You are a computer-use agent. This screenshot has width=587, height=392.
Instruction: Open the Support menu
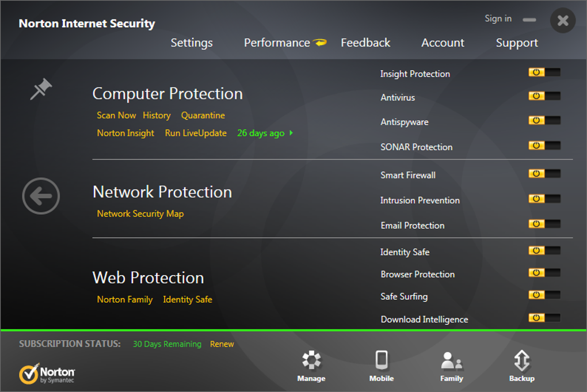pos(517,43)
